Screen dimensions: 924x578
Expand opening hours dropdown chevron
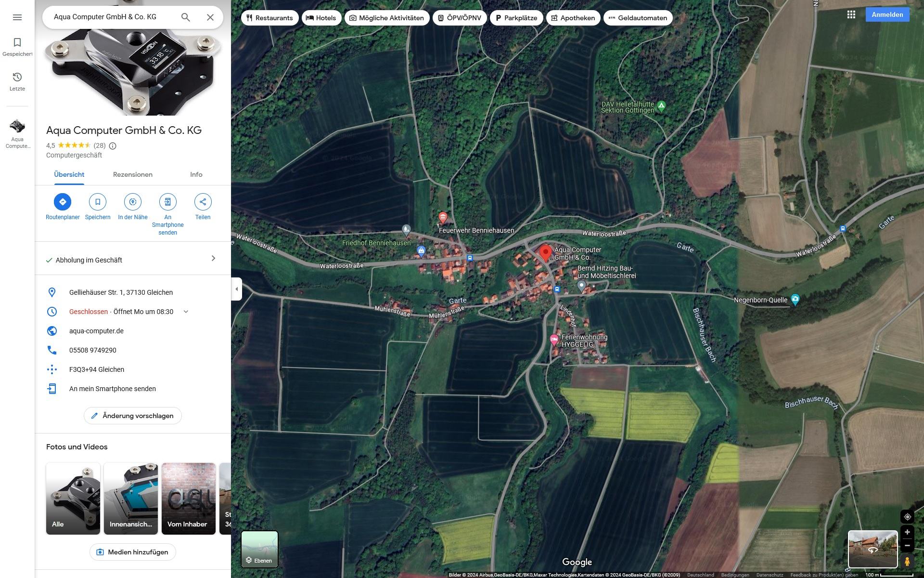(x=186, y=312)
